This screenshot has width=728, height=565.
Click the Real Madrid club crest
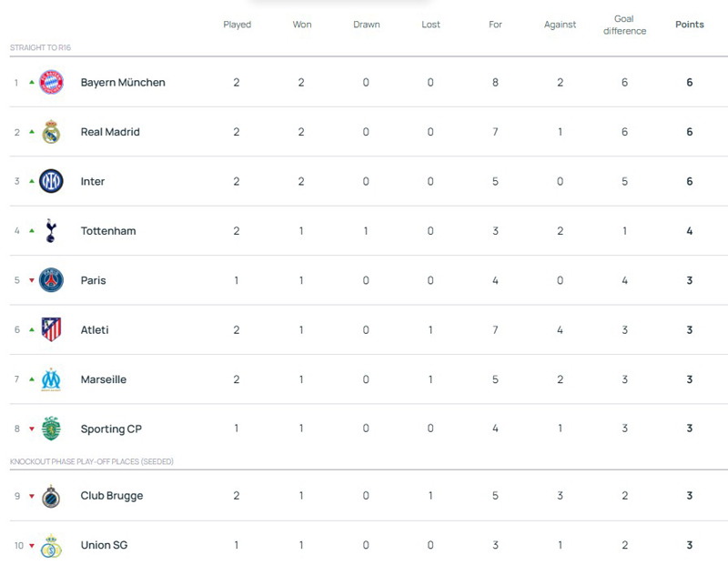coord(51,132)
